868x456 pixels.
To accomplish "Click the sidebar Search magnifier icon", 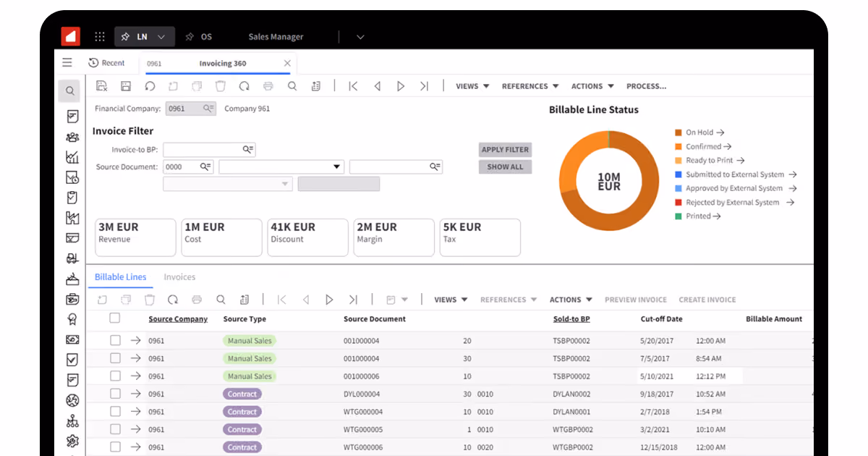I will tap(70, 90).
